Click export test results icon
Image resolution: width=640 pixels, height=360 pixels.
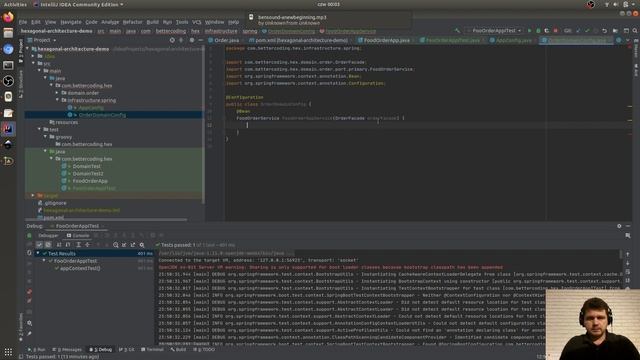133,245
